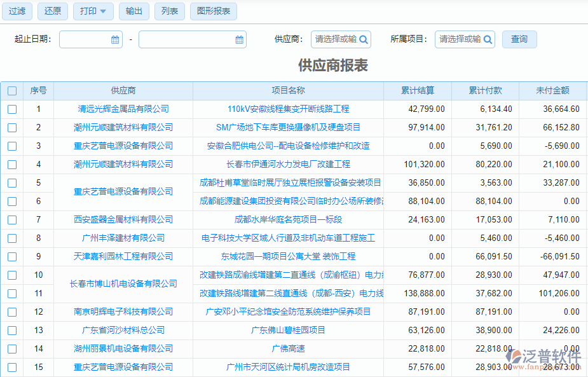This screenshot has height=377, width=588.
Task: Toggle the select-all checkbox in table header
Action: click(x=11, y=90)
